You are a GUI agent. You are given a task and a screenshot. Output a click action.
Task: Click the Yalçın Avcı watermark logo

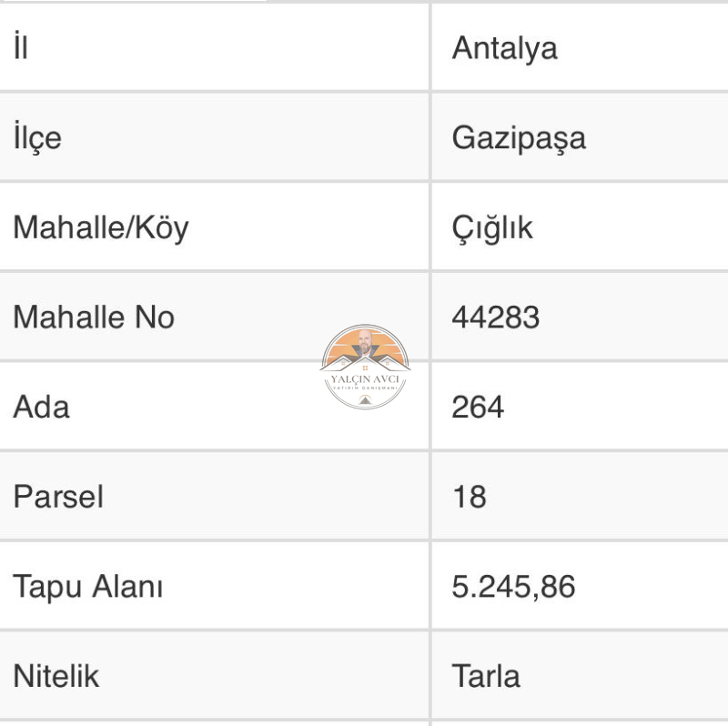pos(365,367)
